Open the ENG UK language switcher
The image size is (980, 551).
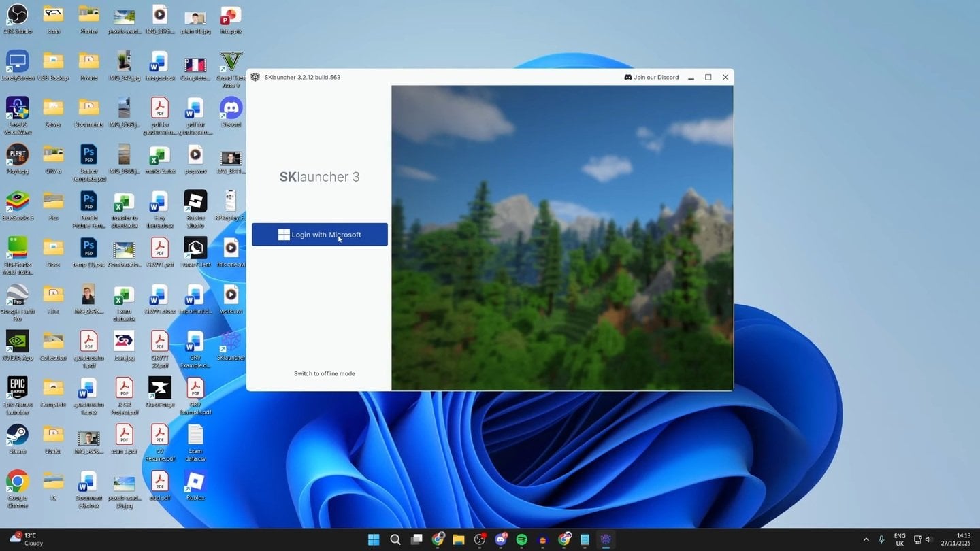[x=899, y=539]
